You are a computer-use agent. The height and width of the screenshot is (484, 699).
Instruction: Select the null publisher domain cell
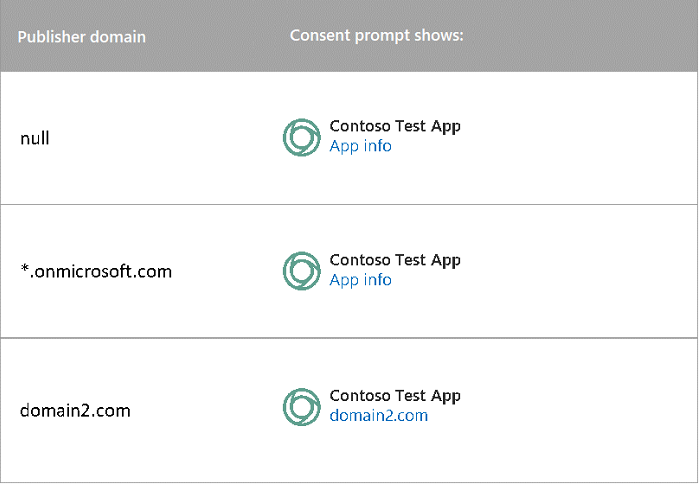click(35, 138)
